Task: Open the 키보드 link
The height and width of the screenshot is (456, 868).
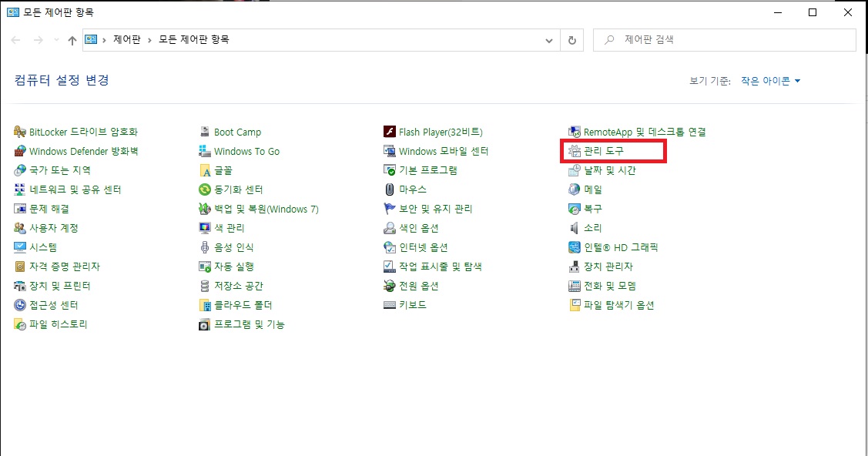Action: (413, 305)
